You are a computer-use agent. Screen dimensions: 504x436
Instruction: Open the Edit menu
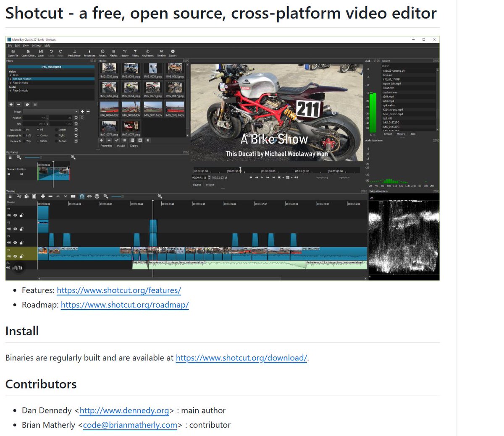tap(18, 45)
